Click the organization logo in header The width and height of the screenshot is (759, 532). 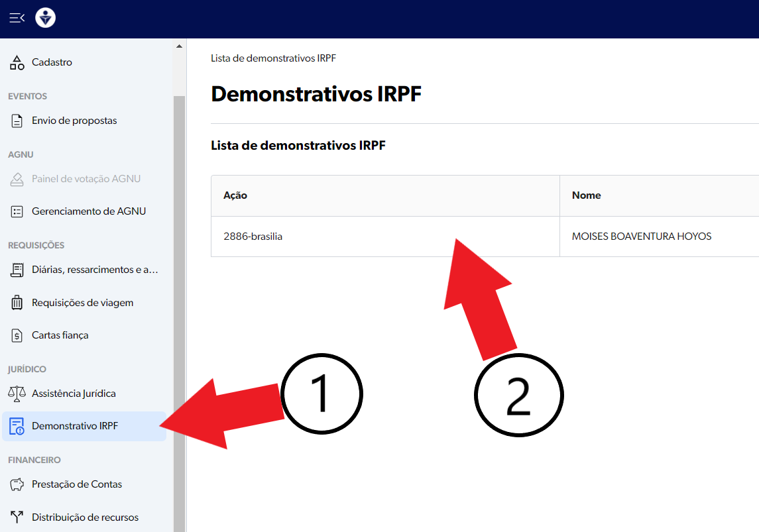click(45, 18)
